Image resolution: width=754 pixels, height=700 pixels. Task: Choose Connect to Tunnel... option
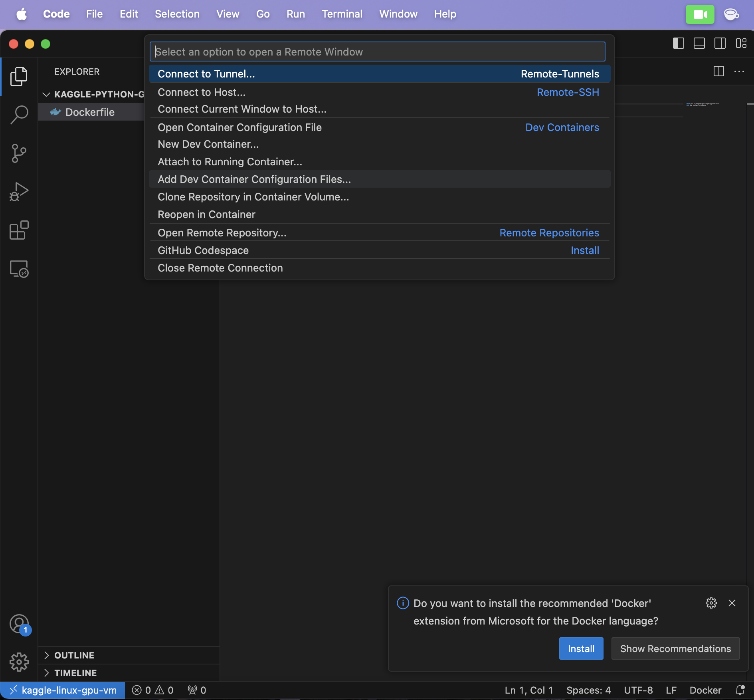pos(379,74)
